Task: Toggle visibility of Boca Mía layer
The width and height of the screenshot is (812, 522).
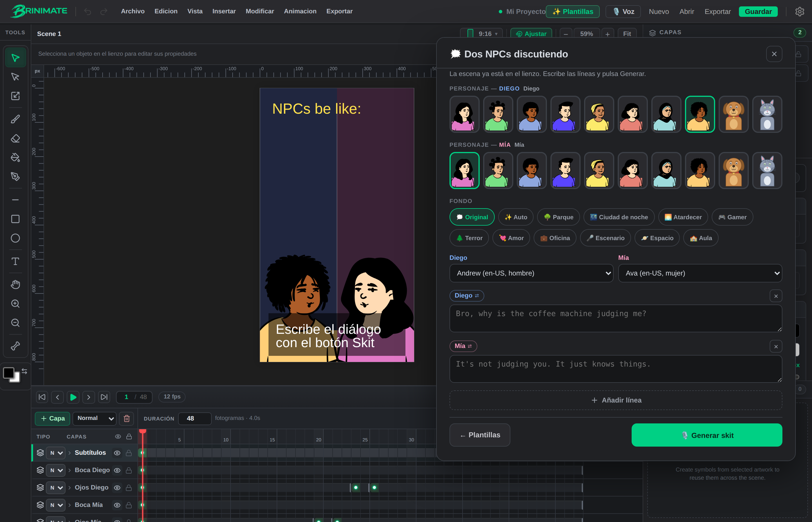Action: click(117, 505)
